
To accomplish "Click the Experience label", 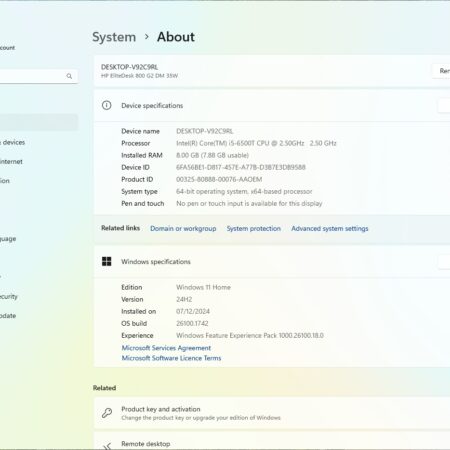I will coord(137,336).
